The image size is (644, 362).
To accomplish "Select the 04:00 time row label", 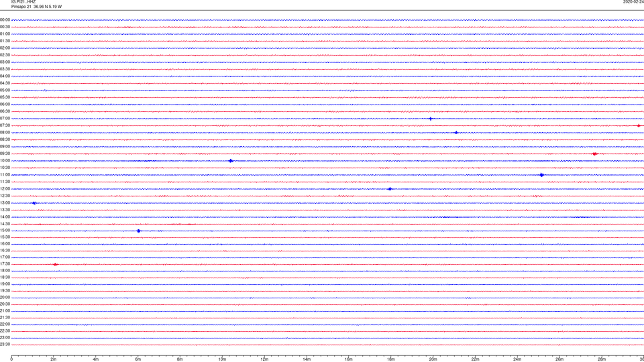I will [x=5, y=76].
